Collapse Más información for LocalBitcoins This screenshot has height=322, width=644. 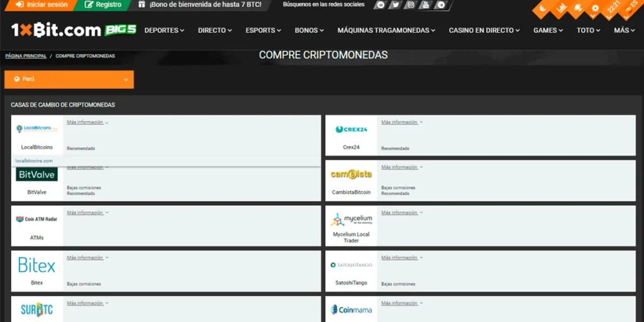(87, 122)
